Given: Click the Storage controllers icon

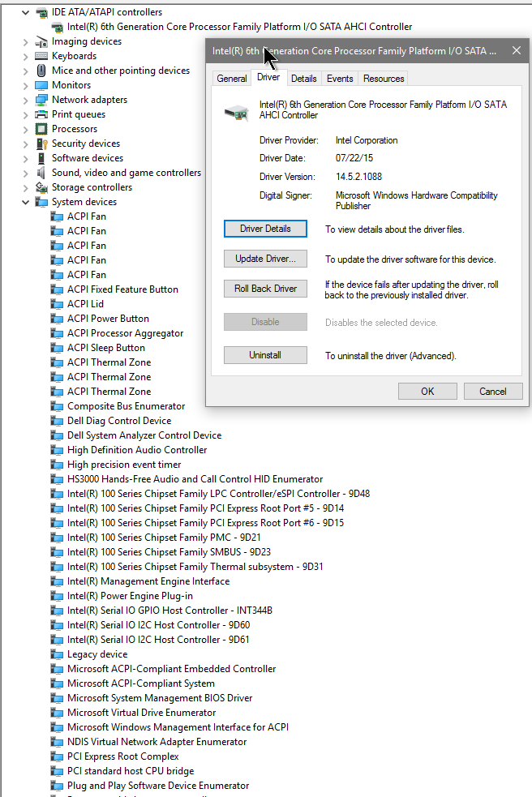Looking at the screenshot, I should tap(41, 187).
